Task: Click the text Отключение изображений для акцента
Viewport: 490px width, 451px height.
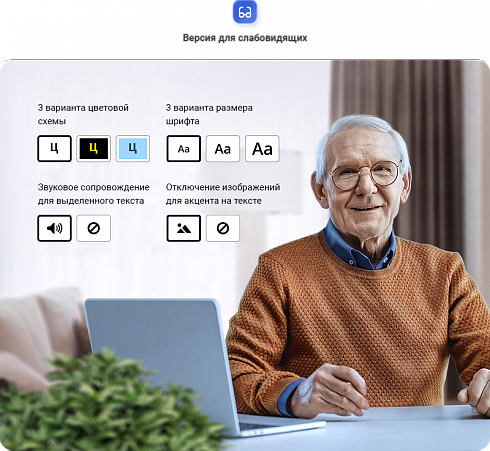Action: (x=223, y=194)
